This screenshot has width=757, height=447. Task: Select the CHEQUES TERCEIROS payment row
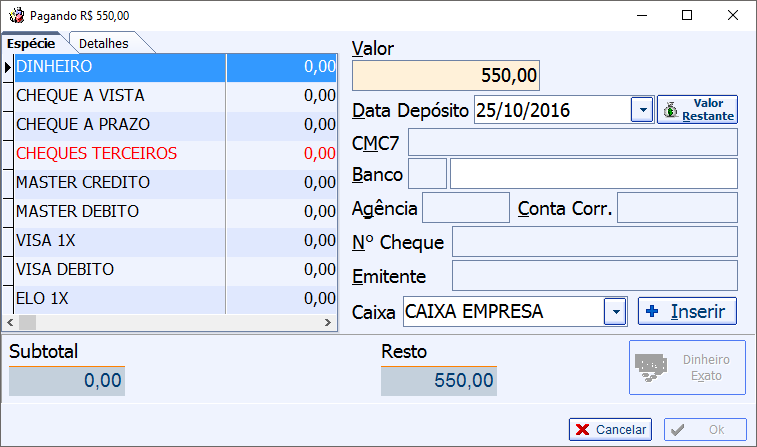176,154
